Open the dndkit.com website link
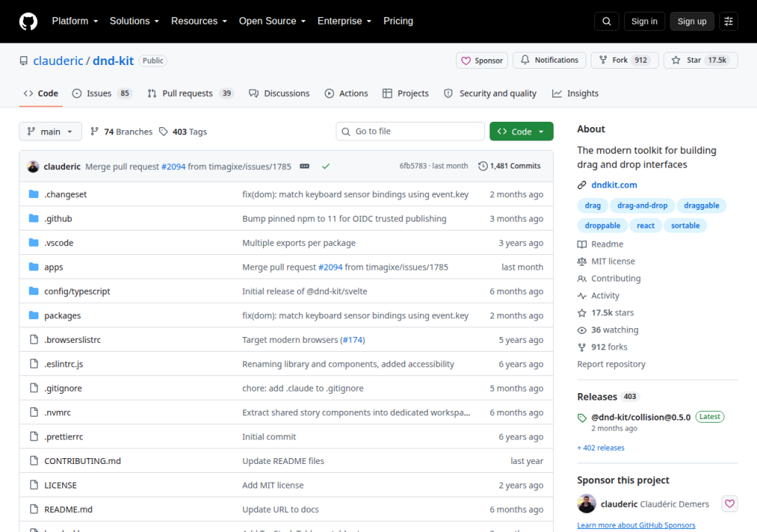The width and height of the screenshot is (757, 532). point(614,185)
